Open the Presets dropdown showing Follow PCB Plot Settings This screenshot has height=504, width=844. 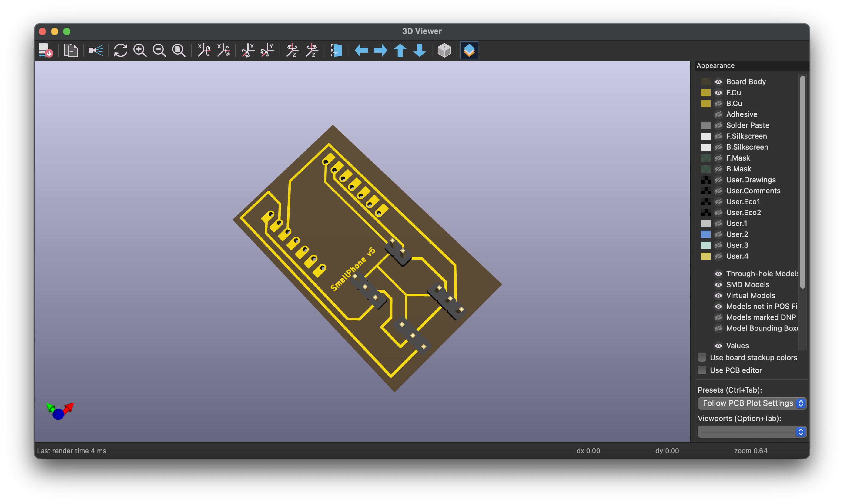(x=752, y=403)
